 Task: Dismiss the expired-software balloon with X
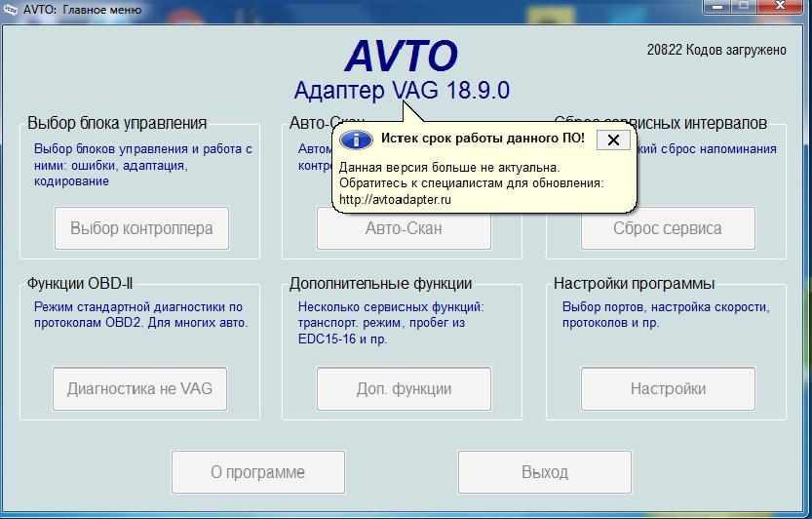point(613,140)
